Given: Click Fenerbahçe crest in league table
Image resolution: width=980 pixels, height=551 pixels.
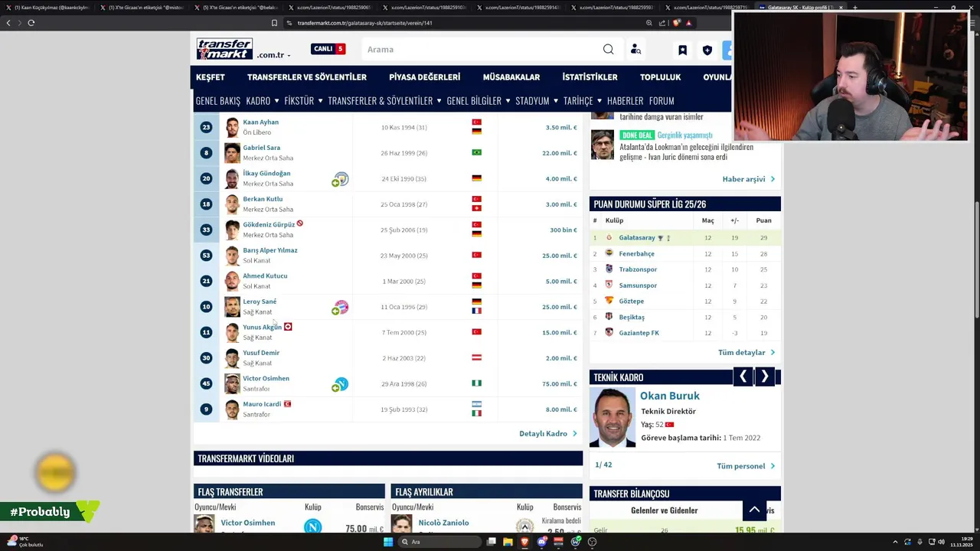Looking at the screenshot, I should click(x=609, y=253).
